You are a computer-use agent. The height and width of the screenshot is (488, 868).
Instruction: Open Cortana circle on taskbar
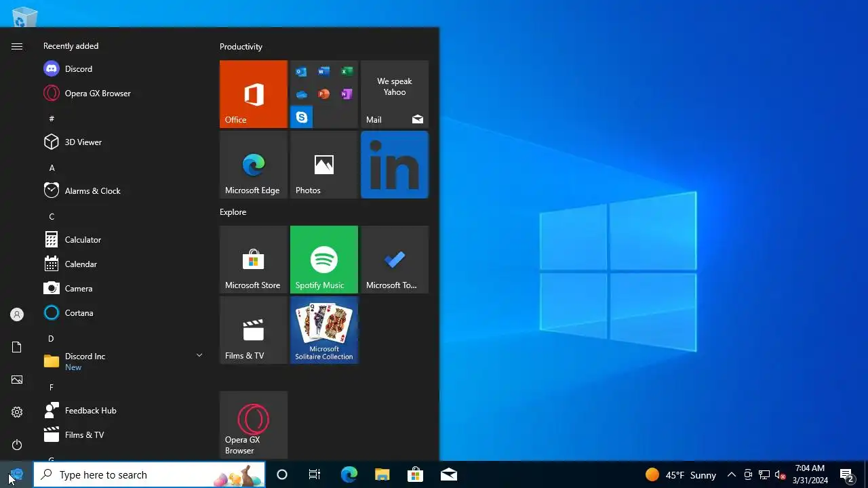[x=282, y=474]
